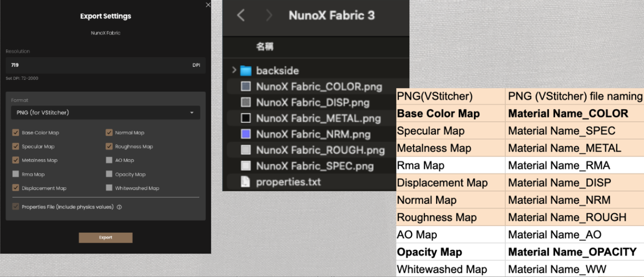Click the NunoX Fabric_DISP.png file icon
The height and width of the screenshot is (277, 644).
pyautogui.click(x=246, y=102)
